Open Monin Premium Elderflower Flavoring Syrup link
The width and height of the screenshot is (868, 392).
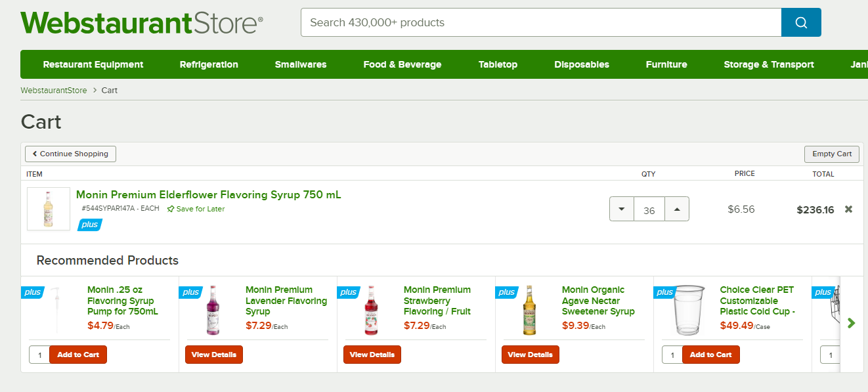[209, 194]
